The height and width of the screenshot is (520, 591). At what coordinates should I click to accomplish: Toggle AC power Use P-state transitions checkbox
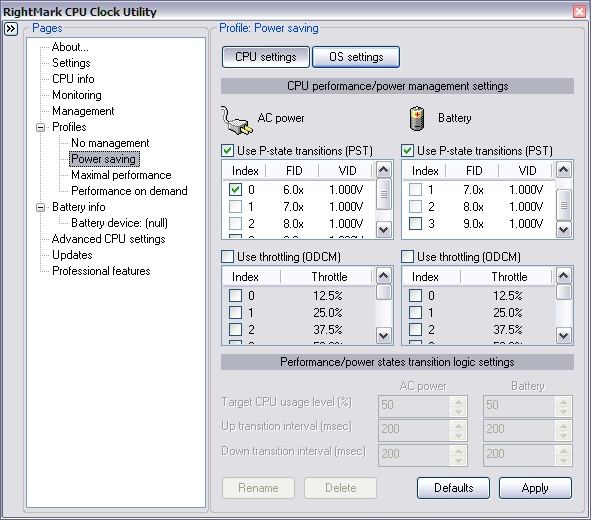[x=228, y=151]
